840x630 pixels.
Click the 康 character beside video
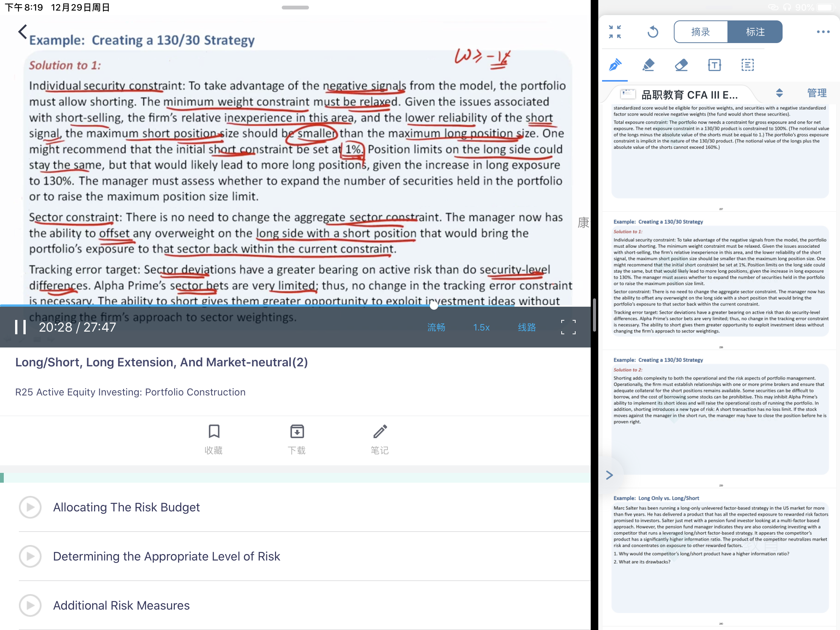pos(583,222)
